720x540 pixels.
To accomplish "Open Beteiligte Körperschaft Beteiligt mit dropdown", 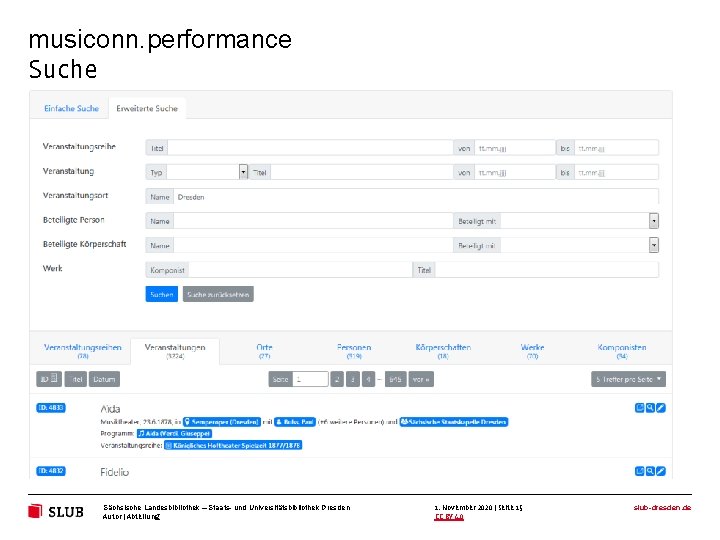I will 654,245.
